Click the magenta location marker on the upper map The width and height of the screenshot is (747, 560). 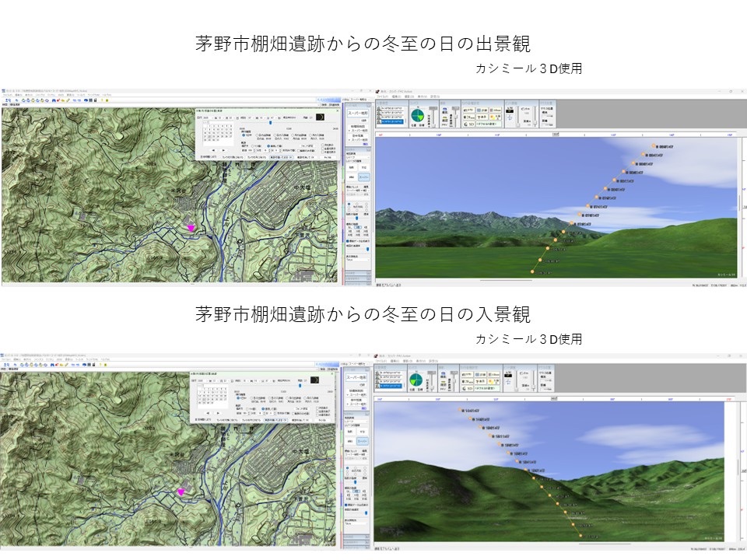coord(190,227)
